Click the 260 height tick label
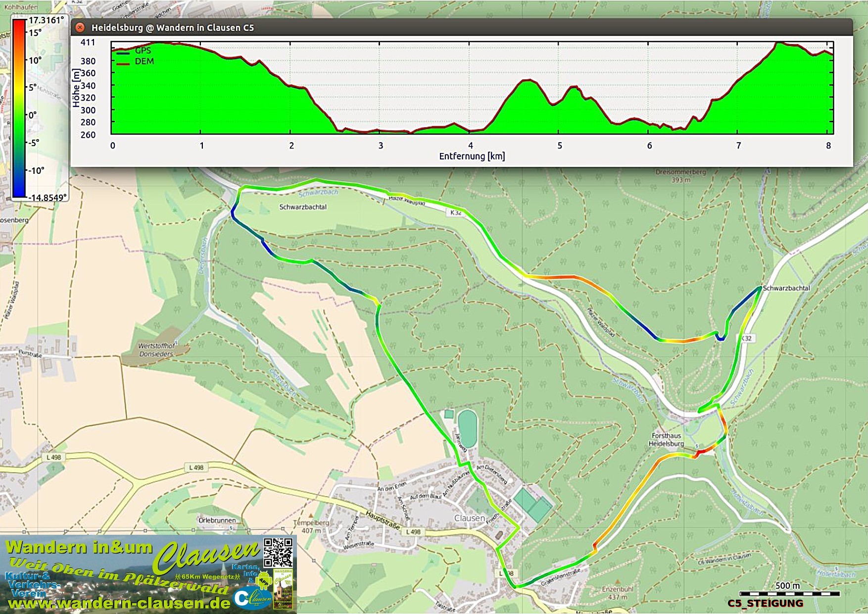This screenshot has width=868, height=614. [88, 135]
